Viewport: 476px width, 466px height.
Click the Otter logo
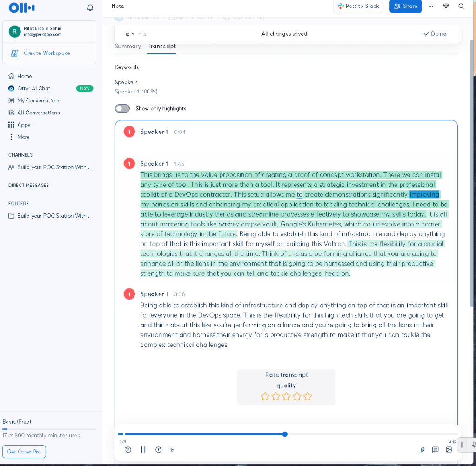point(22,7)
